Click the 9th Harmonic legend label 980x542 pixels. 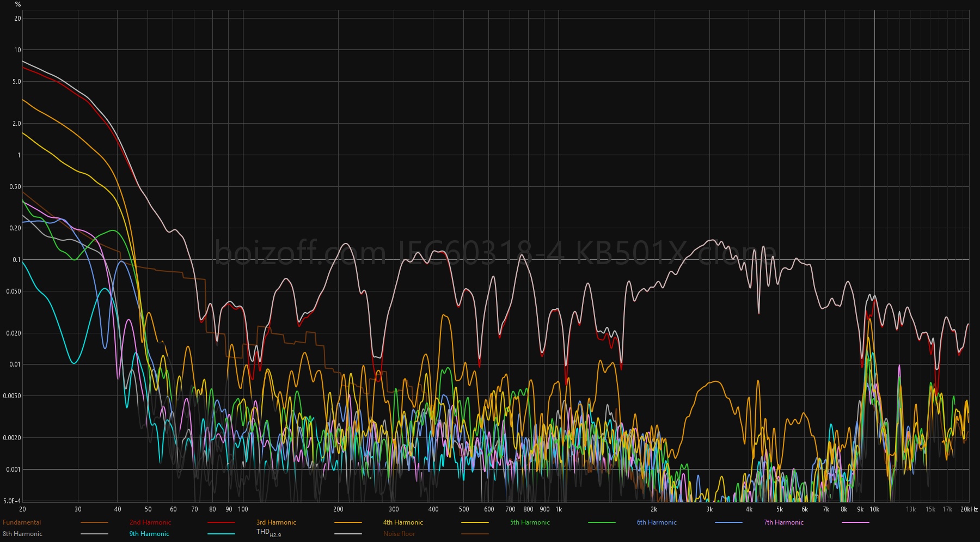point(149,534)
